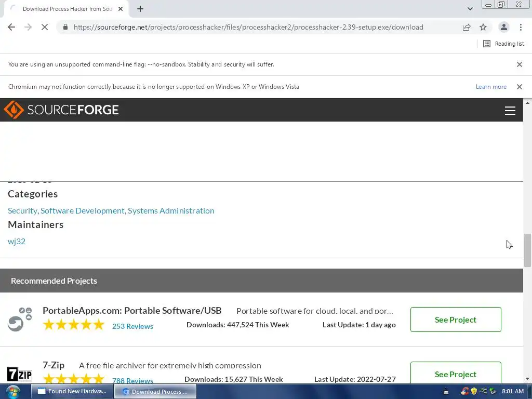Click Downloads: 447,524 This Week text
Image resolution: width=532 pixels, height=399 pixels.
[238, 325]
